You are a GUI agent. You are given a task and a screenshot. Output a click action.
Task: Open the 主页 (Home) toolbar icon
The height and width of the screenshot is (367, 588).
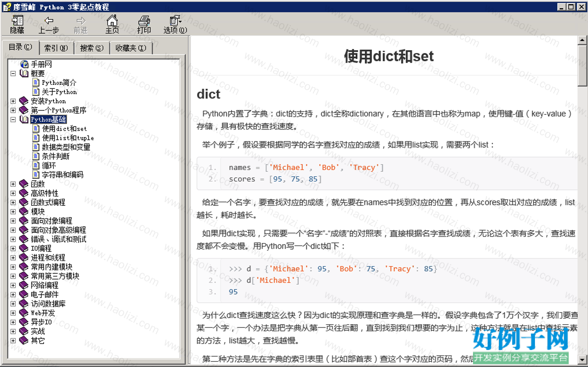click(112, 20)
